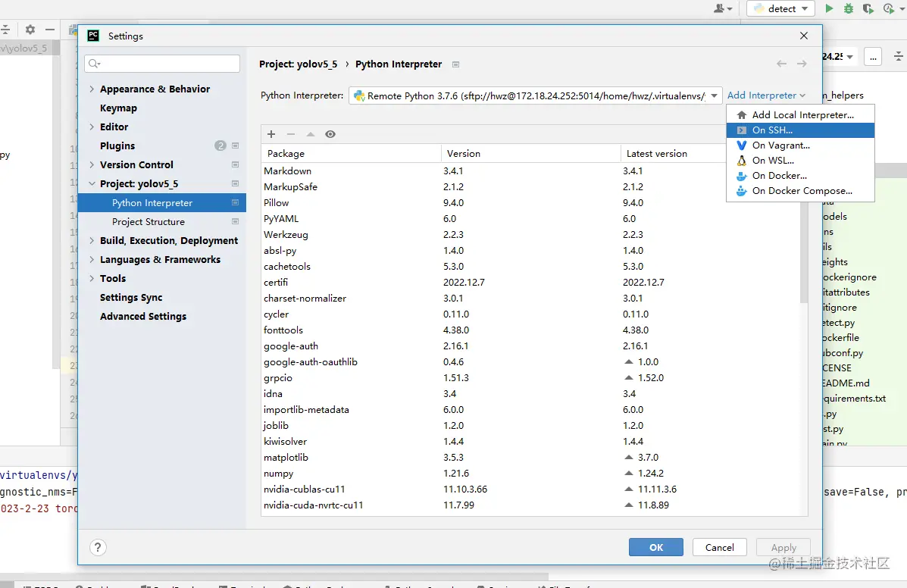The height and width of the screenshot is (588, 907).
Task: Click the Package column header
Action: pyautogui.click(x=351, y=153)
